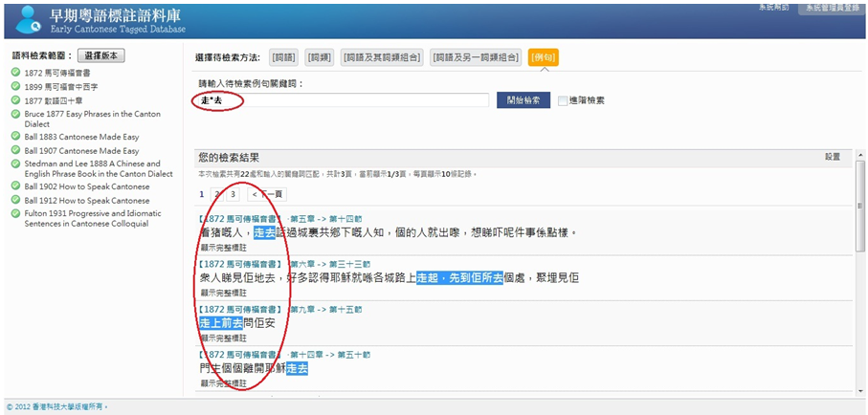Click green check icon beside Fulton 1931 Progressive

[16, 213]
